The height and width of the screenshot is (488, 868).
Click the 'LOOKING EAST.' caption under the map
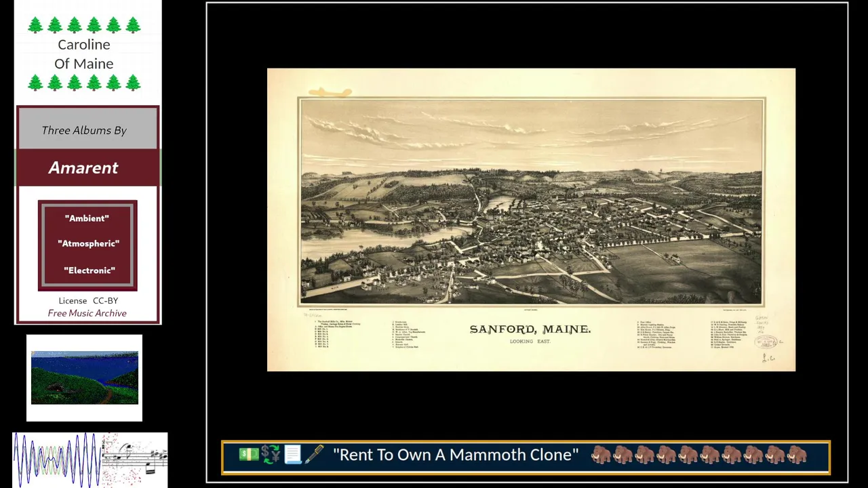530,342
